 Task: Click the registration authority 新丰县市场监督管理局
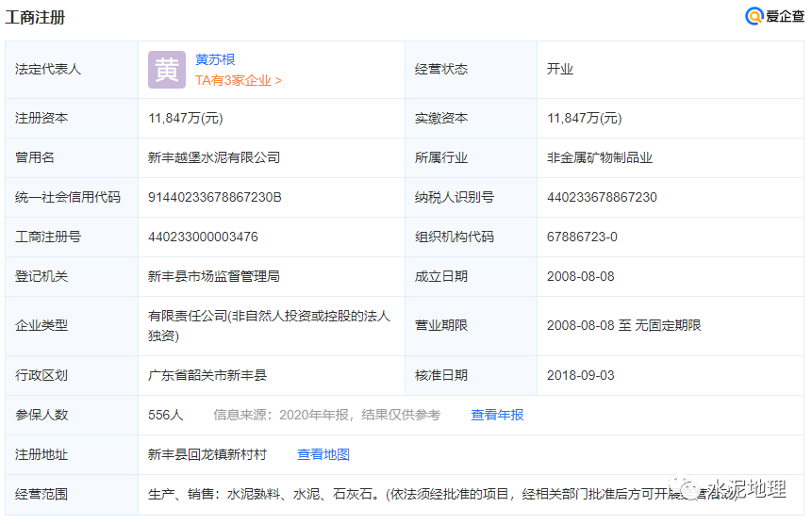[x=214, y=276]
